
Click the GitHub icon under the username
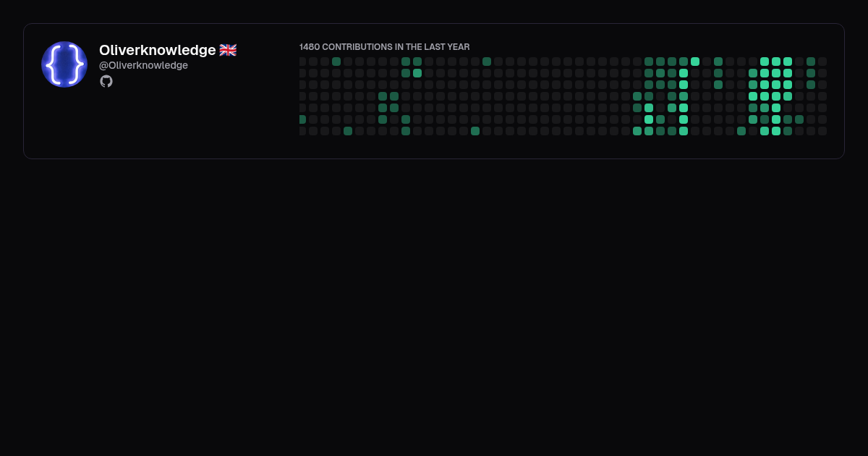pos(106,81)
